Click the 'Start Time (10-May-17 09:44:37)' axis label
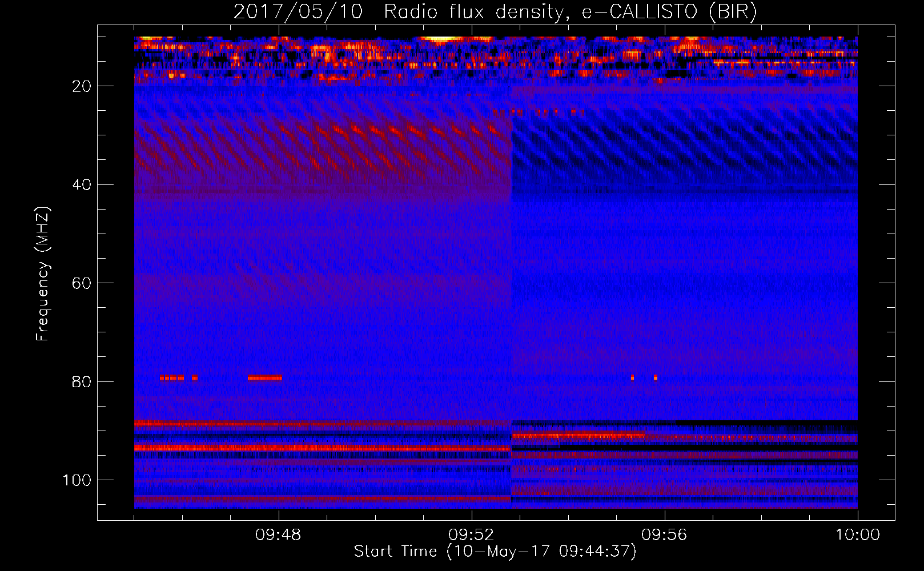The height and width of the screenshot is (571, 924). (x=495, y=552)
